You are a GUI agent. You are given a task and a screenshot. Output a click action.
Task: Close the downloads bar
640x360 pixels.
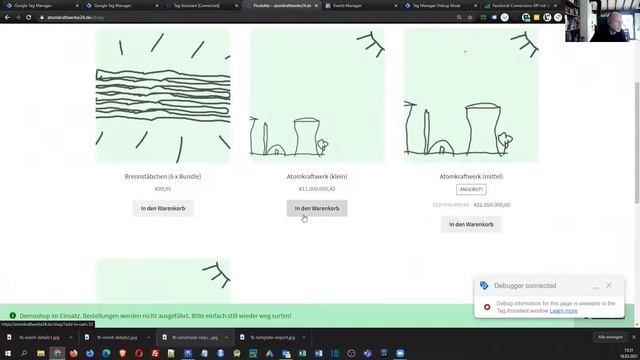click(633, 337)
